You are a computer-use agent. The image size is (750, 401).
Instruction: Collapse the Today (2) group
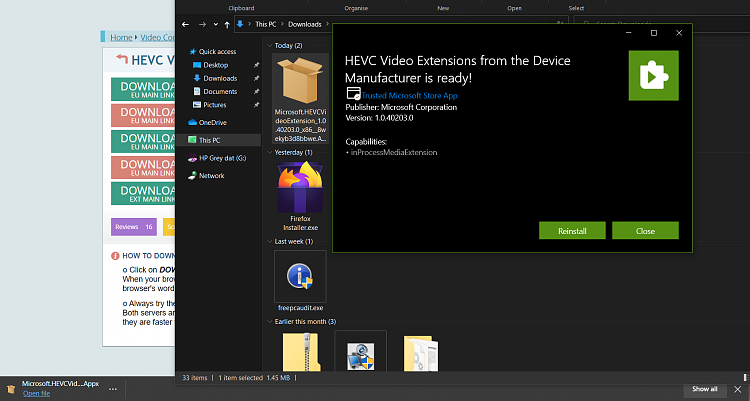(x=269, y=45)
